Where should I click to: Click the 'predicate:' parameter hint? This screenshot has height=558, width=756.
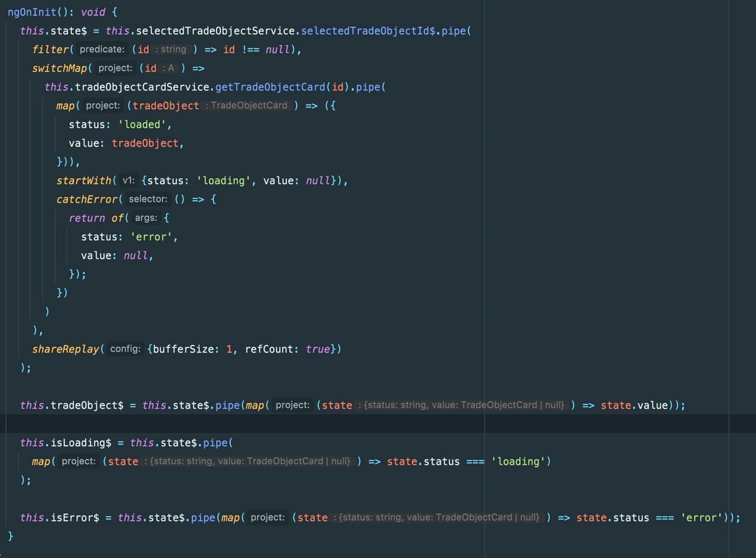click(102, 50)
